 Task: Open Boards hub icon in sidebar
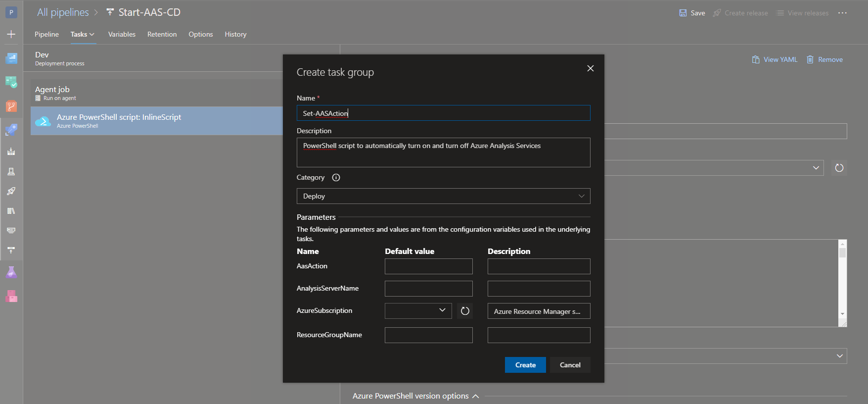click(x=11, y=82)
